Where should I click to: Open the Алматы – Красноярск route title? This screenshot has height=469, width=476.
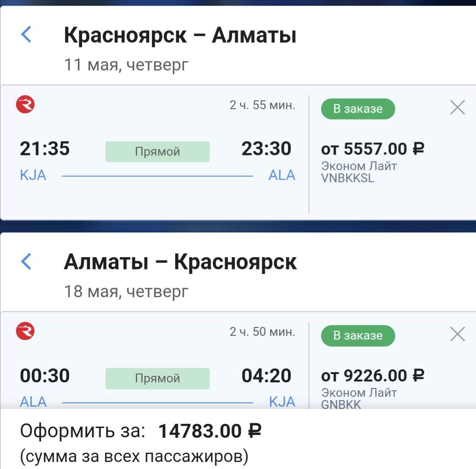tap(180, 262)
